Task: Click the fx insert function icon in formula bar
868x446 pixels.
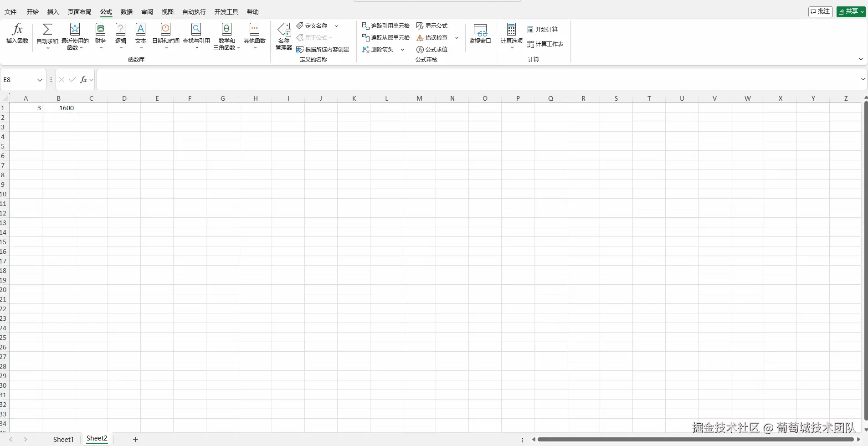Action: pos(83,80)
